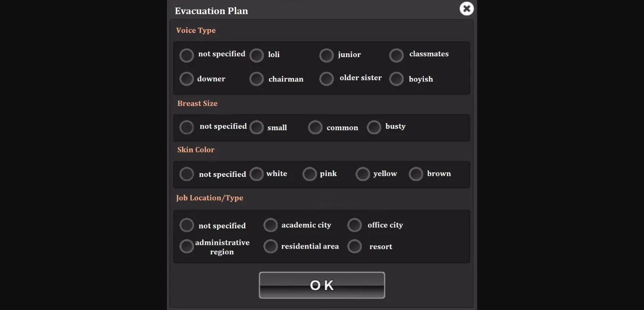Choose 'junior' voice type
This screenshot has width=644, height=310.
click(x=326, y=55)
